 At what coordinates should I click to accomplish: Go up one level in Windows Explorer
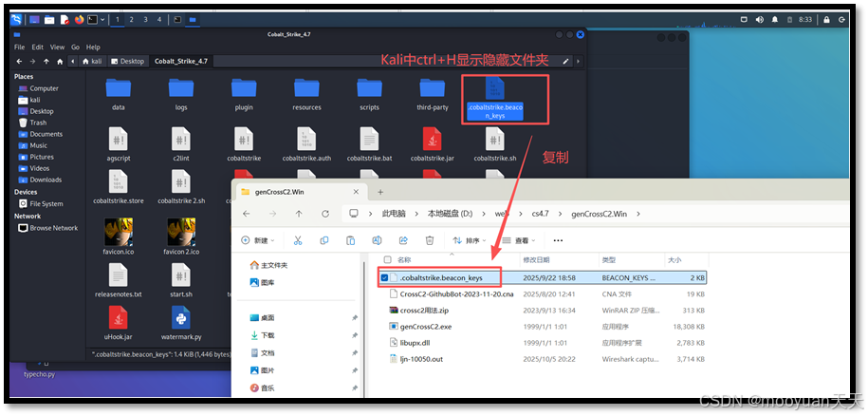click(299, 214)
